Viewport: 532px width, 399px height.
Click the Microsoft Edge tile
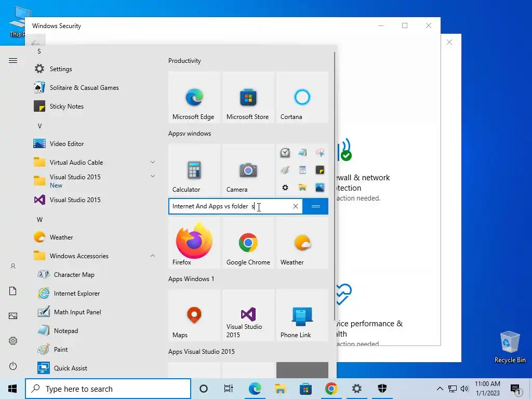tap(194, 97)
